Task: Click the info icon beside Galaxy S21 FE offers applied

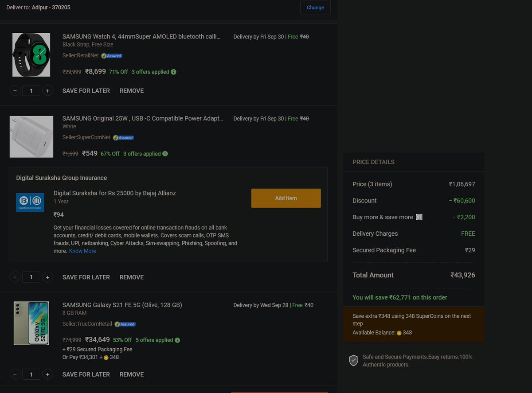Action: pos(177,340)
